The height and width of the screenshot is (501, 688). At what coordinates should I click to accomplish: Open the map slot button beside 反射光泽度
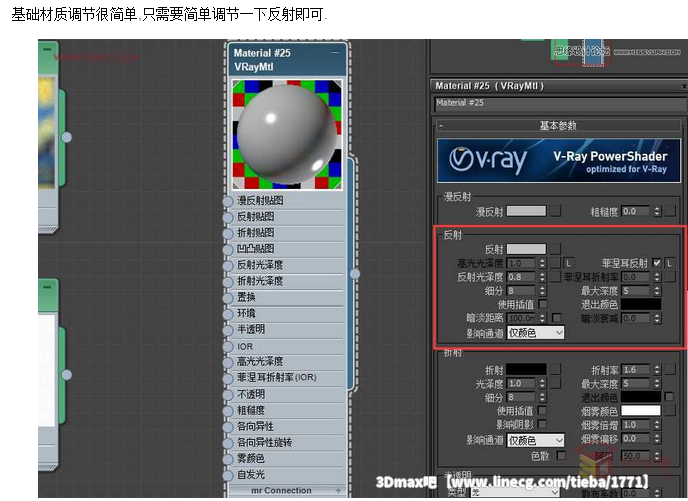coord(555,277)
